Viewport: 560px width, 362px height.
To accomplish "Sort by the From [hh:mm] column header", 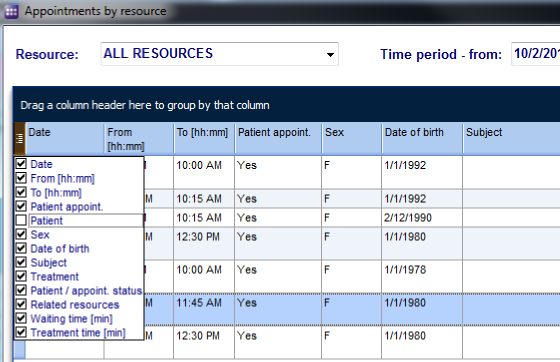I will [x=139, y=139].
